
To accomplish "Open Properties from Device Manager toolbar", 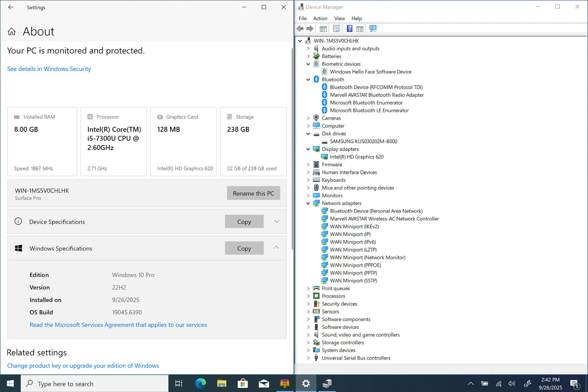I will [336, 29].
